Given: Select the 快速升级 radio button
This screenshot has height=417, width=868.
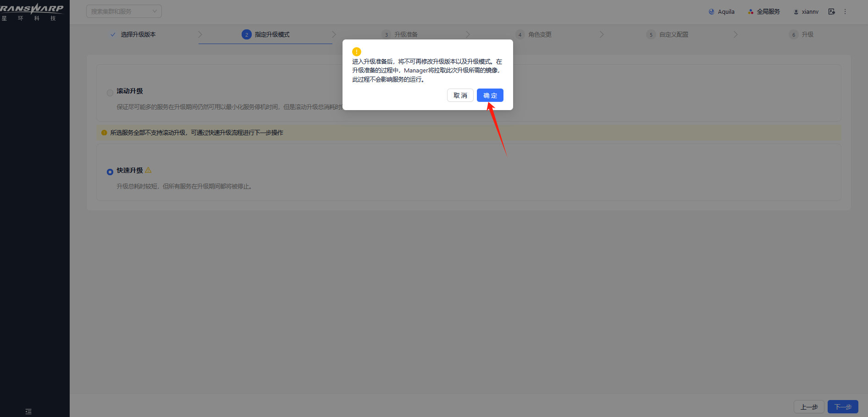Looking at the screenshot, I should pyautogui.click(x=110, y=172).
